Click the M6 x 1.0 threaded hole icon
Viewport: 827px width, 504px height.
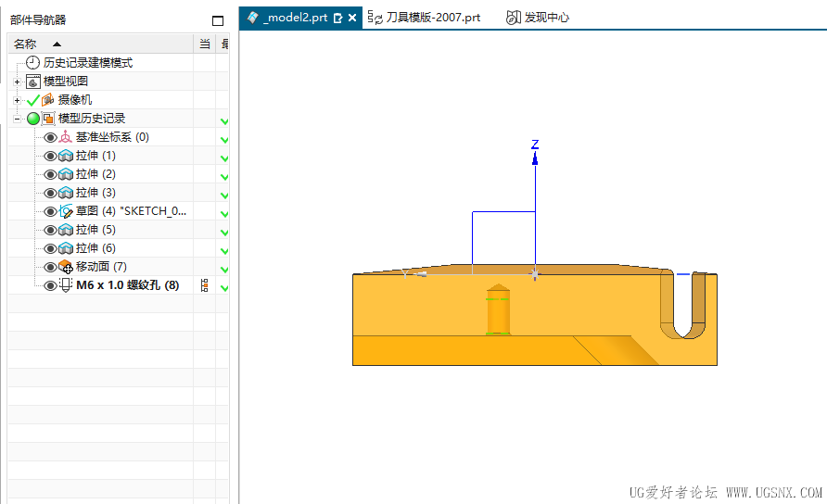(66, 285)
